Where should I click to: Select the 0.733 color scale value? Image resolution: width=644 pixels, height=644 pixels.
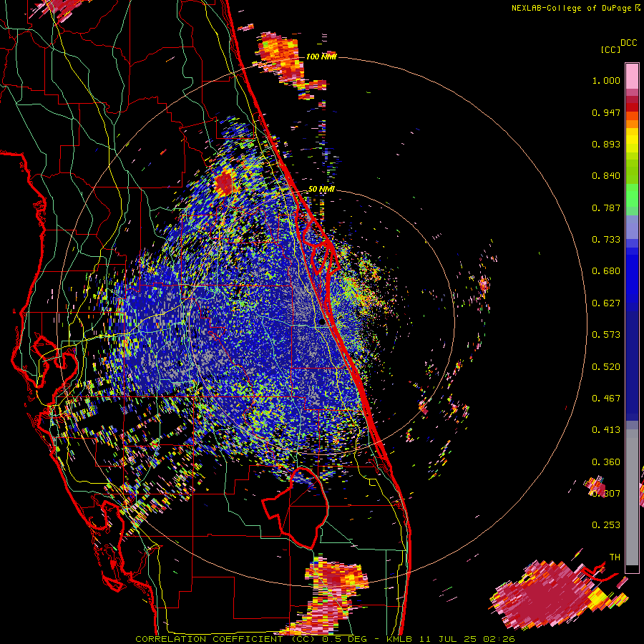606,240
